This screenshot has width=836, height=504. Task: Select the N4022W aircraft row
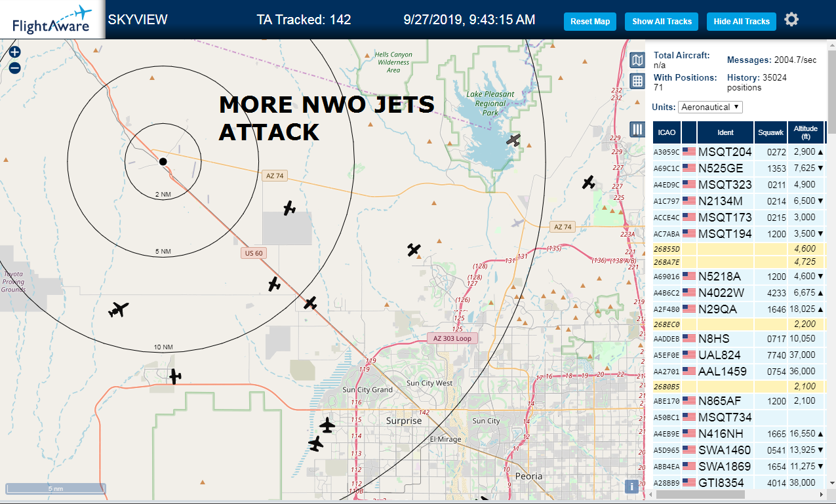pos(739,293)
